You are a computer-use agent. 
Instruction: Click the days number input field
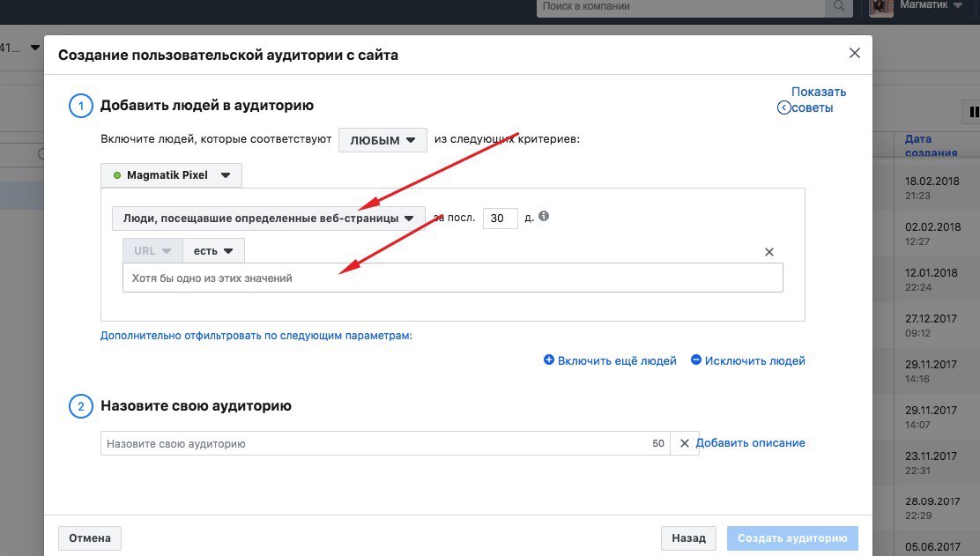[500, 218]
